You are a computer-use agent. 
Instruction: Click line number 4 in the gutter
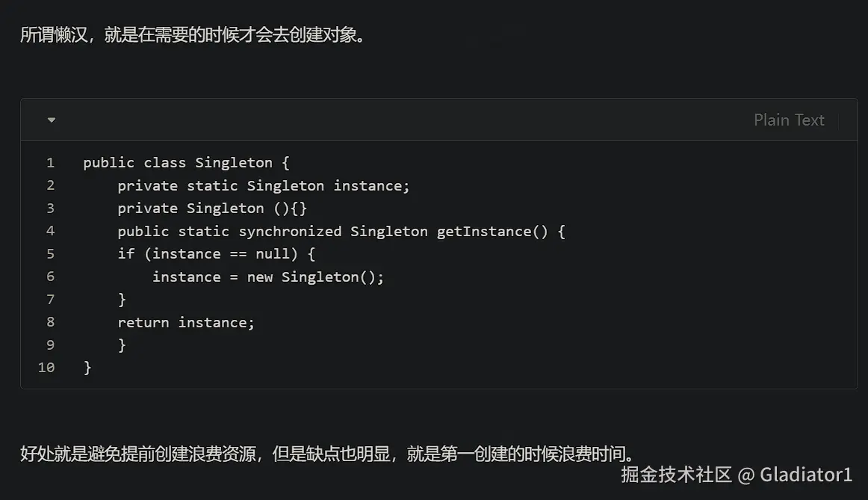(50, 231)
